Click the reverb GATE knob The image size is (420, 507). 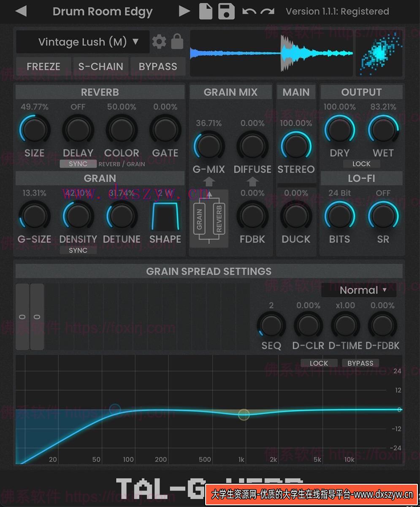[x=165, y=130]
